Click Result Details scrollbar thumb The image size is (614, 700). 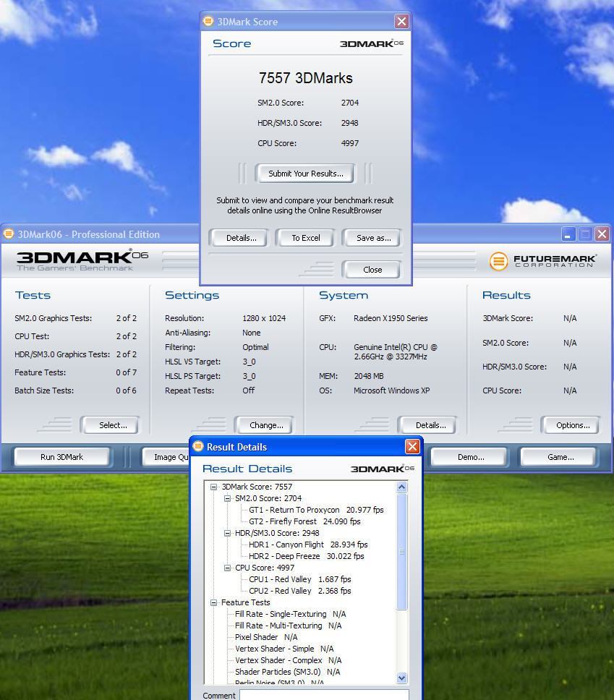pos(401,551)
